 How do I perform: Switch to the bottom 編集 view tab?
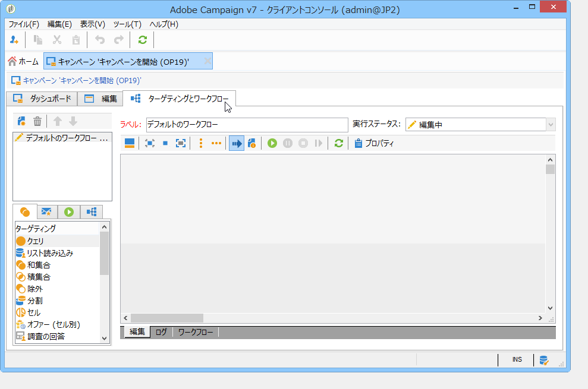click(137, 331)
